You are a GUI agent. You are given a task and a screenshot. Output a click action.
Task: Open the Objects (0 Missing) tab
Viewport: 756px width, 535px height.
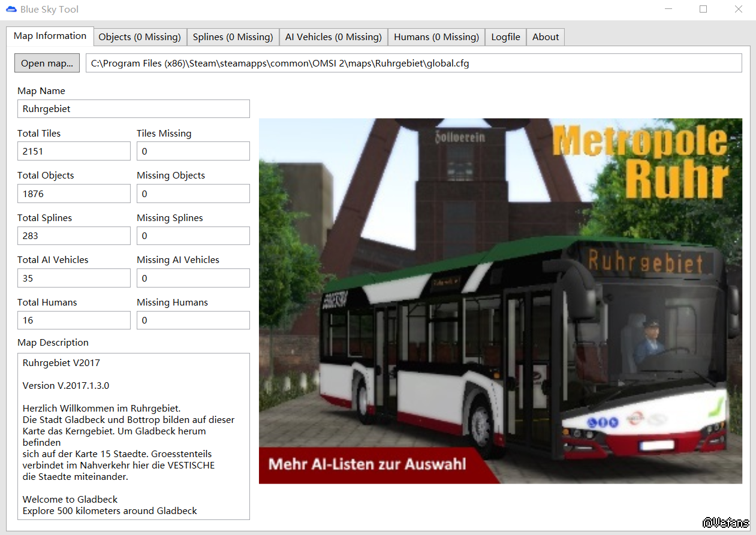pyautogui.click(x=140, y=37)
